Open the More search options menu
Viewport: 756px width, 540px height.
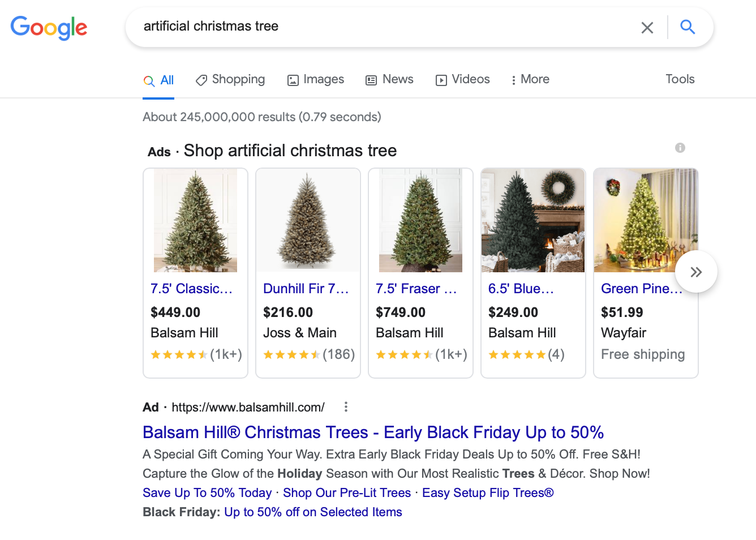(x=530, y=80)
